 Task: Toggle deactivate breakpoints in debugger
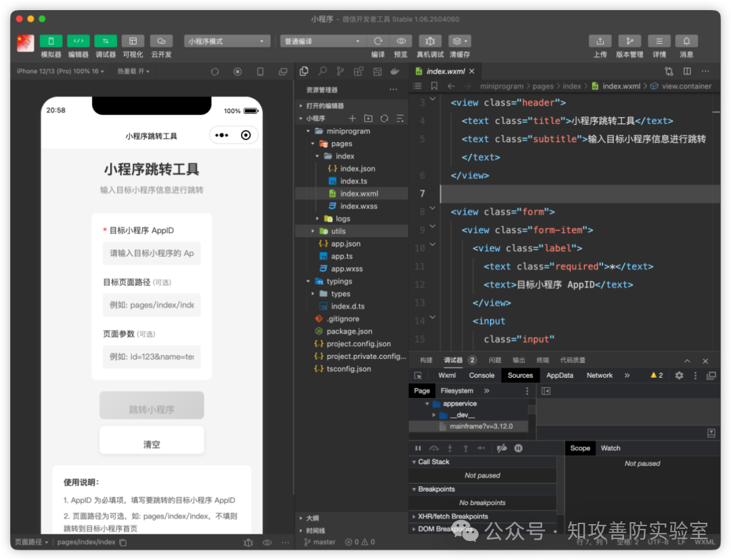pyautogui.click(x=502, y=448)
